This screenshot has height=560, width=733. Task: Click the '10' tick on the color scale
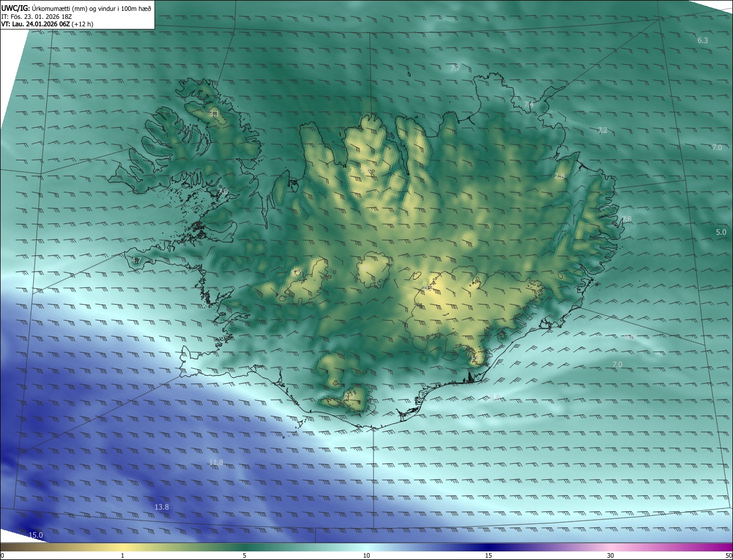click(366, 555)
